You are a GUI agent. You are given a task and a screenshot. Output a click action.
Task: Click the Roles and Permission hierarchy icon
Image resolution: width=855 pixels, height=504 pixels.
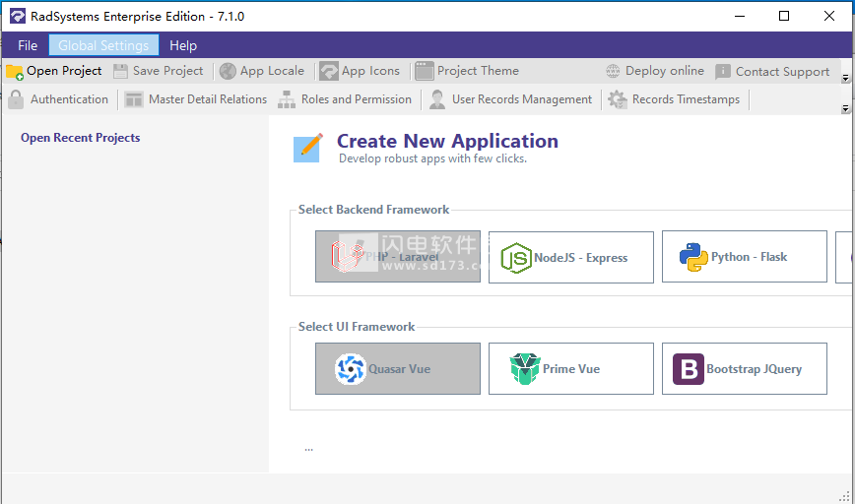(x=287, y=99)
